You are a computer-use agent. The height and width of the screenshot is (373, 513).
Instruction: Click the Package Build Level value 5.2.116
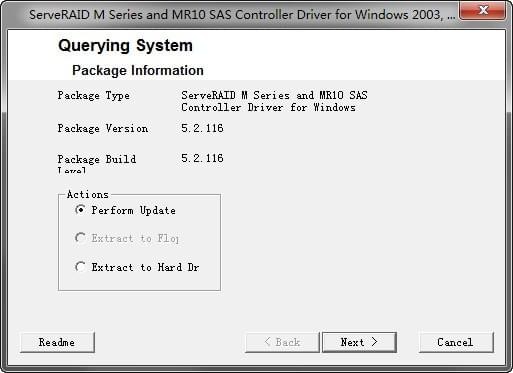202,158
